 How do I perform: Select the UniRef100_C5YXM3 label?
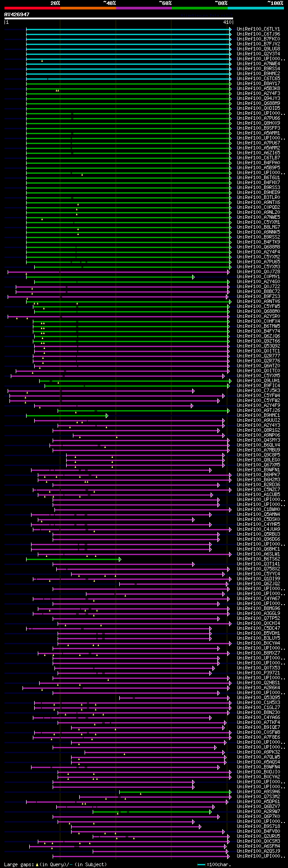(x=258, y=267)
